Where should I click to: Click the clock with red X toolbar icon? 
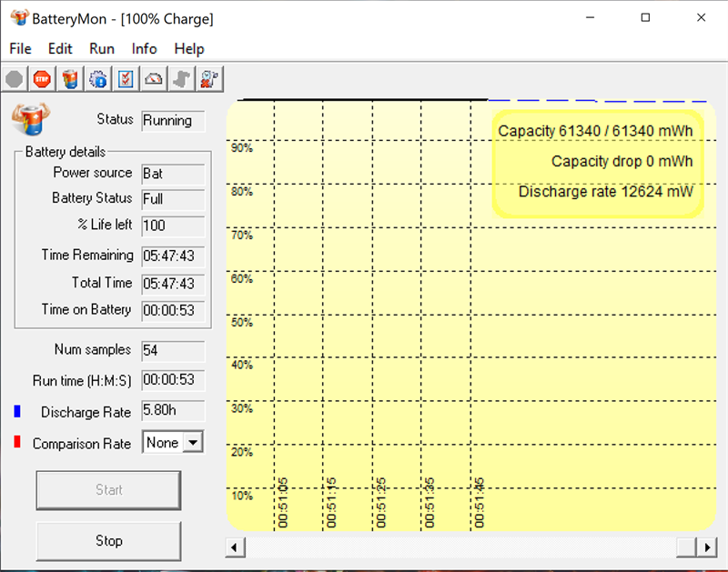pyautogui.click(x=209, y=79)
